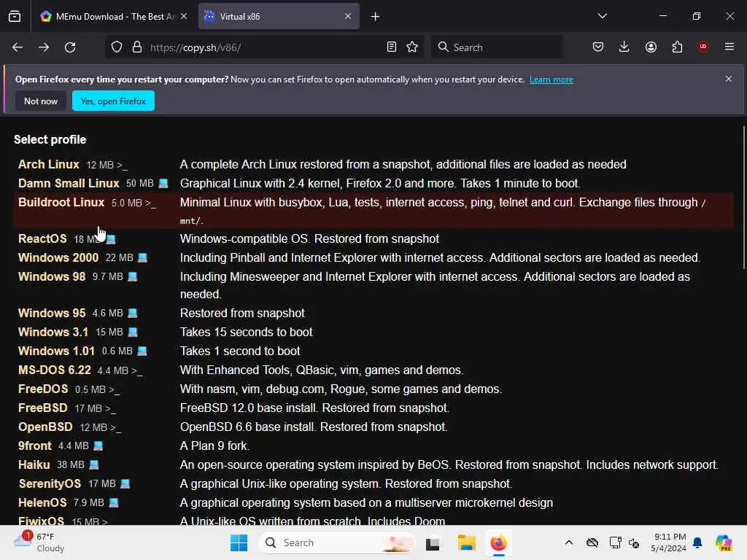This screenshot has height=560, width=747.
Task: Open the tracking protection shield
Action: [x=117, y=47]
